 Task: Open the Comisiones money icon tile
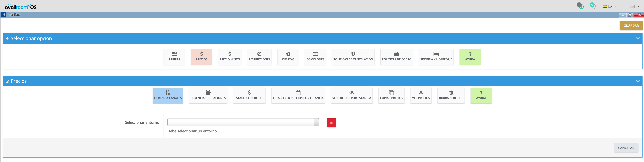[x=315, y=57]
